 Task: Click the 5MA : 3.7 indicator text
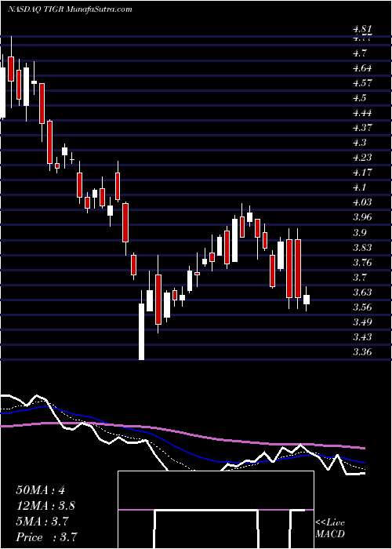point(43,522)
